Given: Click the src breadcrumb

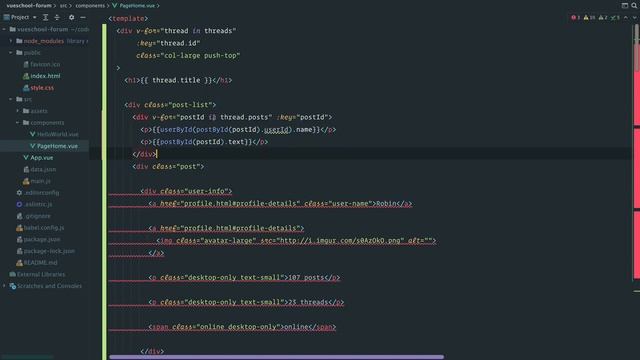Looking at the screenshot, I should pyautogui.click(x=63, y=6).
